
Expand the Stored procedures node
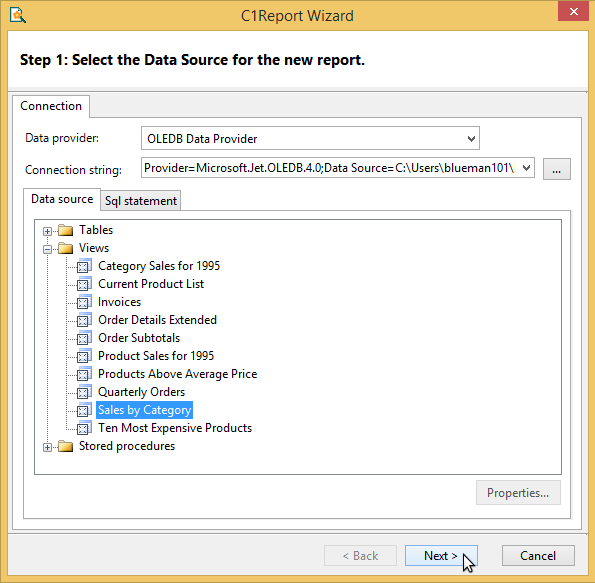(x=47, y=447)
